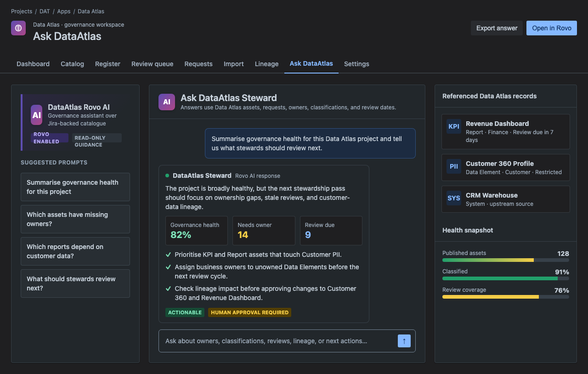The image size is (588, 374).
Task: Choose prompt What should stewards review next
Action: tap(75, 283)
